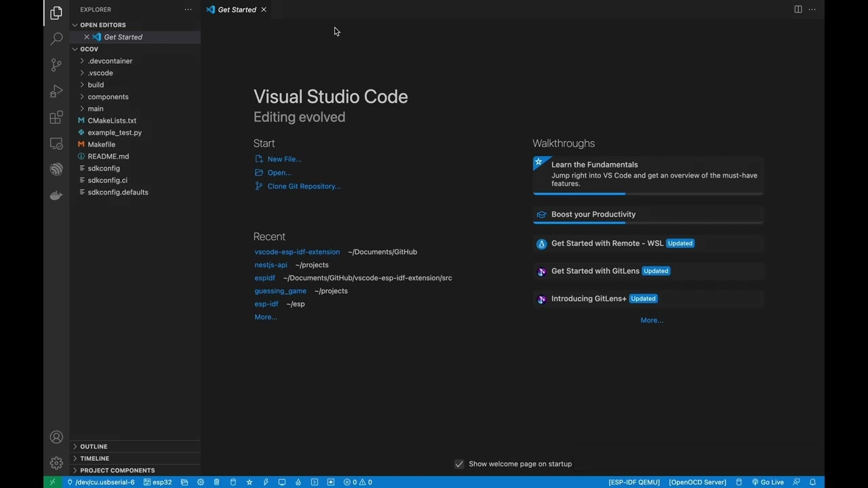
Task: Change esp32 target in status bar
Action: 157,482
